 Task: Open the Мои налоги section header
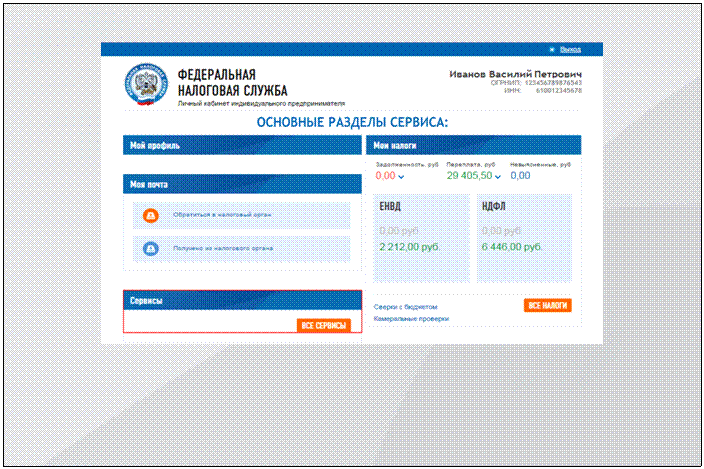pos(473,145)
